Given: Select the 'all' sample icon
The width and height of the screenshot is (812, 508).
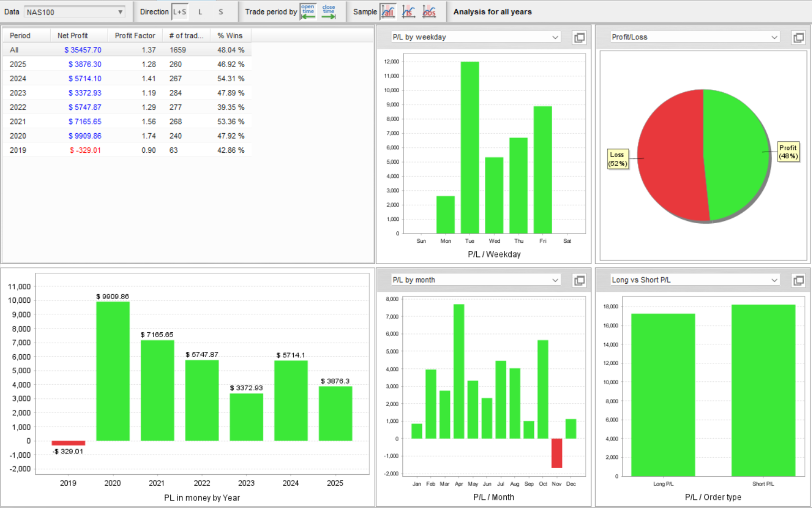Looking at the screenshot, I should (388, 11).
